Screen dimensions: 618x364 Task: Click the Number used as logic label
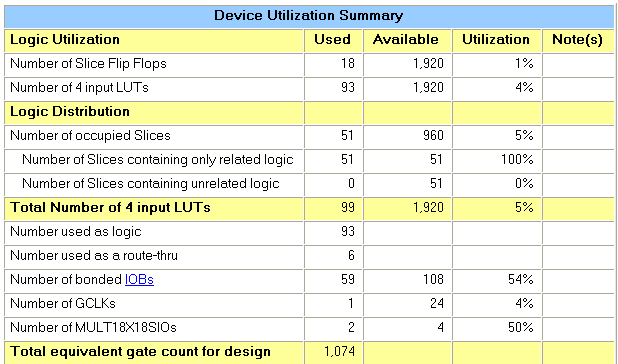76,232
